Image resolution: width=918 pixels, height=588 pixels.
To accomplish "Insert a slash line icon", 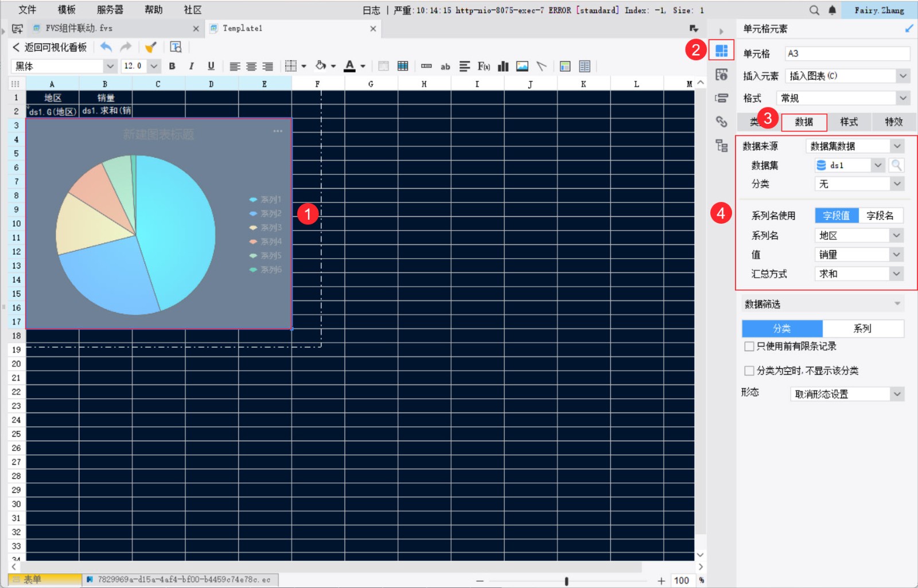I will (x=541, y=67).
